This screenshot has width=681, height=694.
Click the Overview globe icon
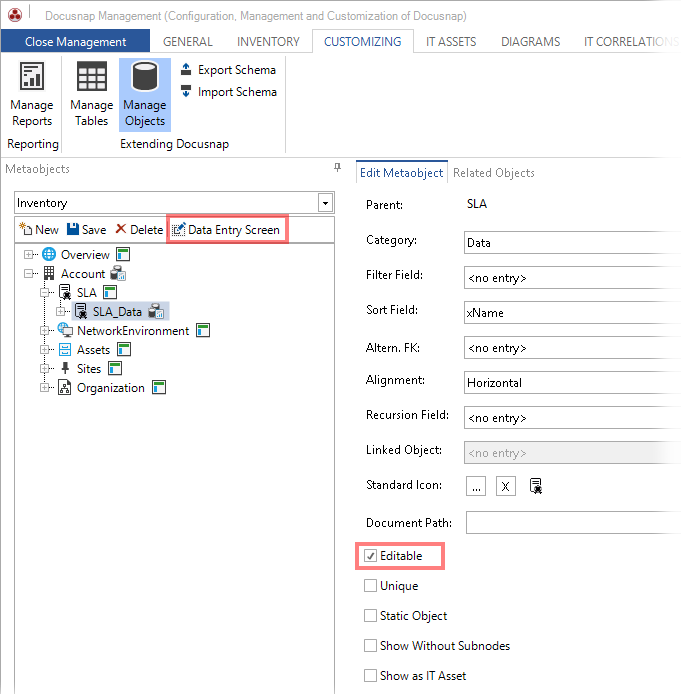(49, 254)
